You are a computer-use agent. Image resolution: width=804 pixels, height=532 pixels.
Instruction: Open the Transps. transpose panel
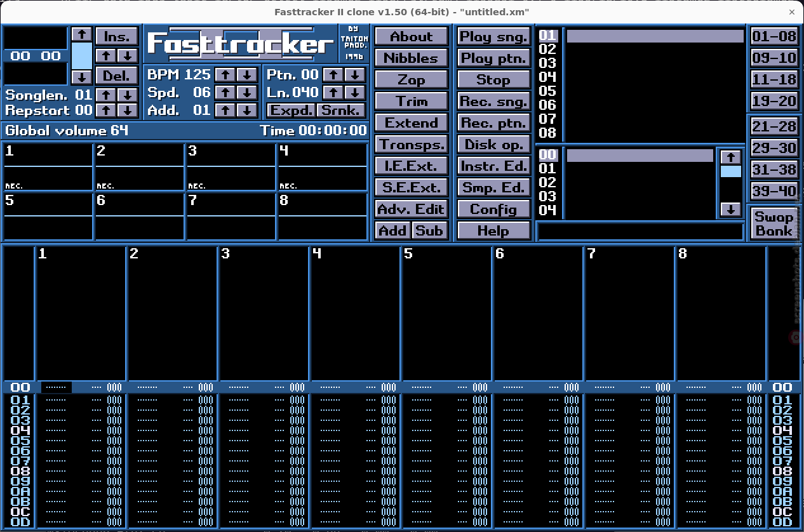click(411, 144)
